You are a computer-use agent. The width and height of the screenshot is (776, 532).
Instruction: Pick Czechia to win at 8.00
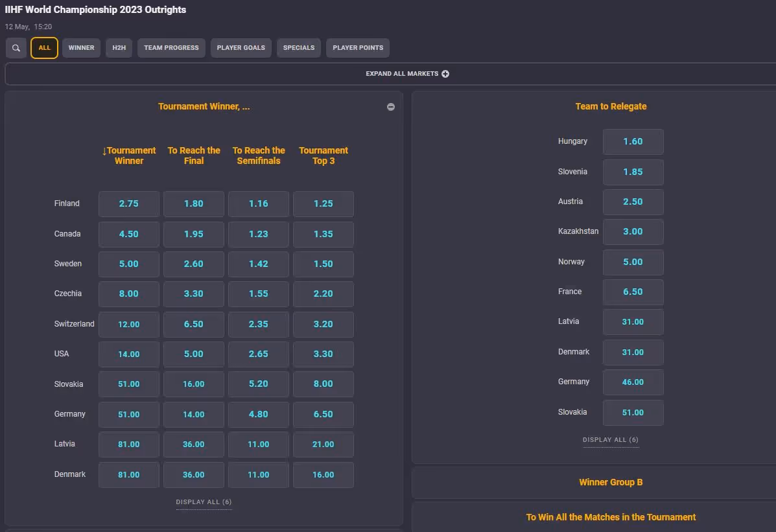[x=128, y=294]
